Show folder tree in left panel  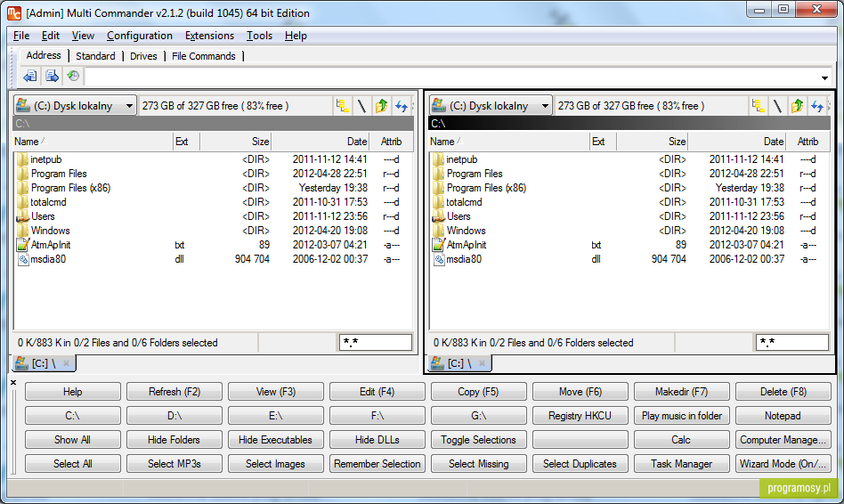343,106
